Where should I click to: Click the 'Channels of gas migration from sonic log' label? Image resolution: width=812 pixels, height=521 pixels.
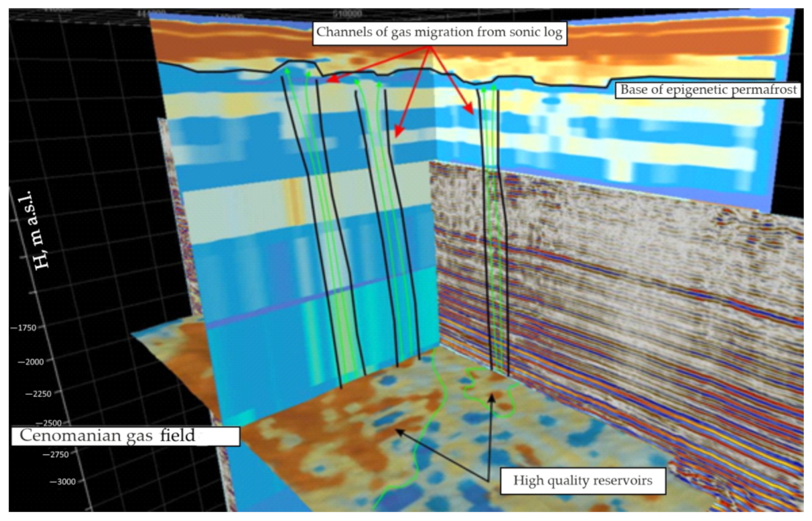click(439, 32)
